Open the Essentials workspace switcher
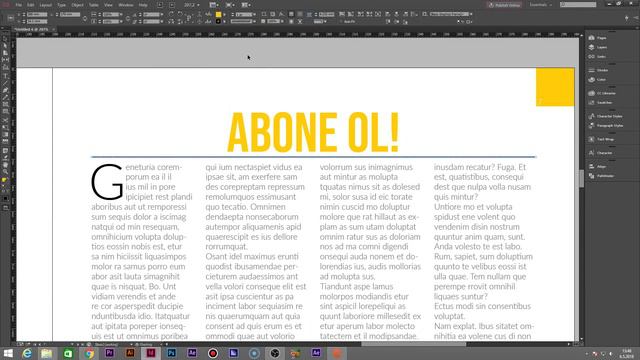This screenshot has height=360, width=640. point(540,5)
